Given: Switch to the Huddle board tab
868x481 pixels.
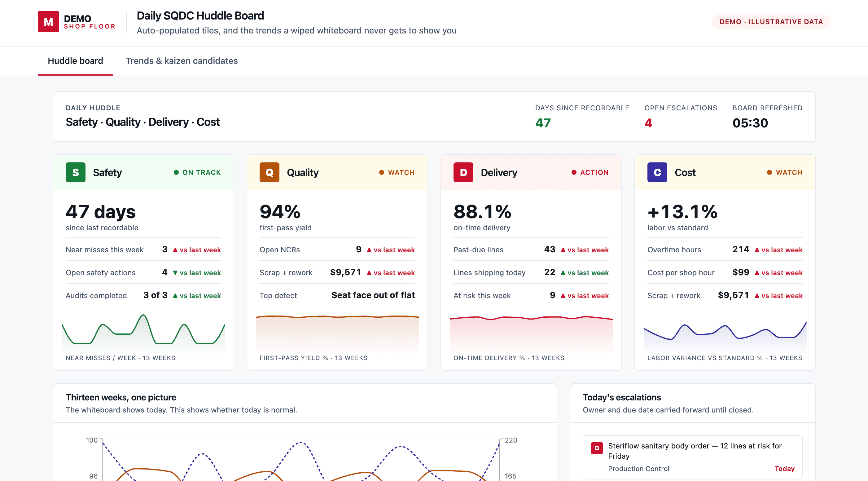Looking at the screenshot, I should [76, 61].
